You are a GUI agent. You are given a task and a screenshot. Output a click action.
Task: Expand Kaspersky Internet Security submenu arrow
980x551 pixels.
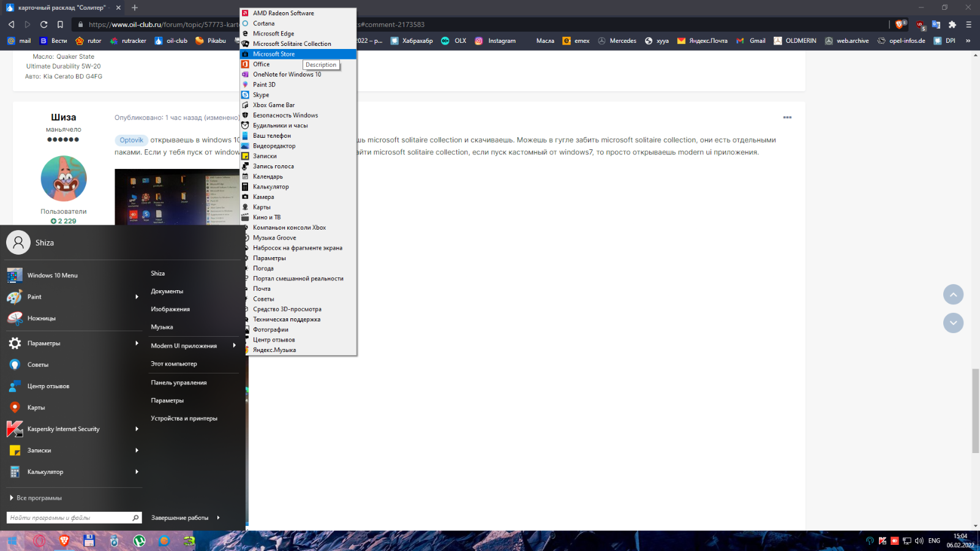[137, 429]
